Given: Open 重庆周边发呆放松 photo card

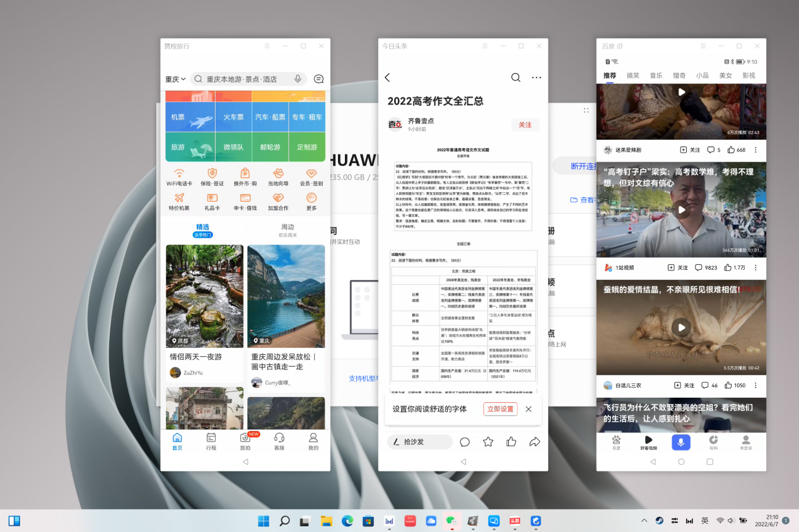Looking at the screenshot, I should pos(286,296).
